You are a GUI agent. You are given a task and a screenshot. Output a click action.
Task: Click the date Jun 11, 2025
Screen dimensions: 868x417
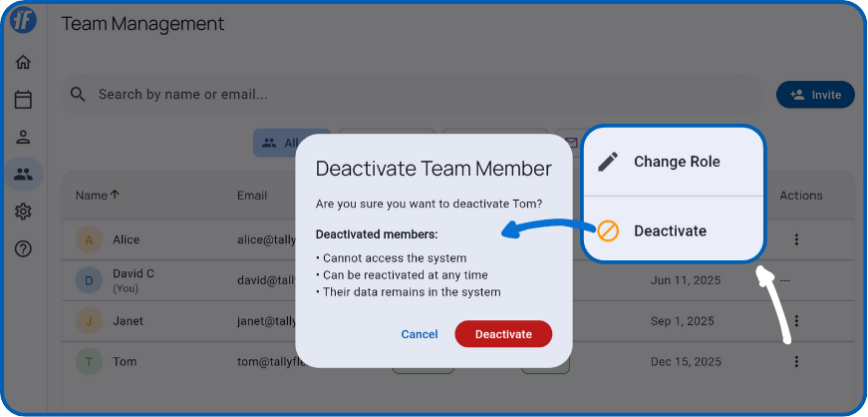pos(686,280)
